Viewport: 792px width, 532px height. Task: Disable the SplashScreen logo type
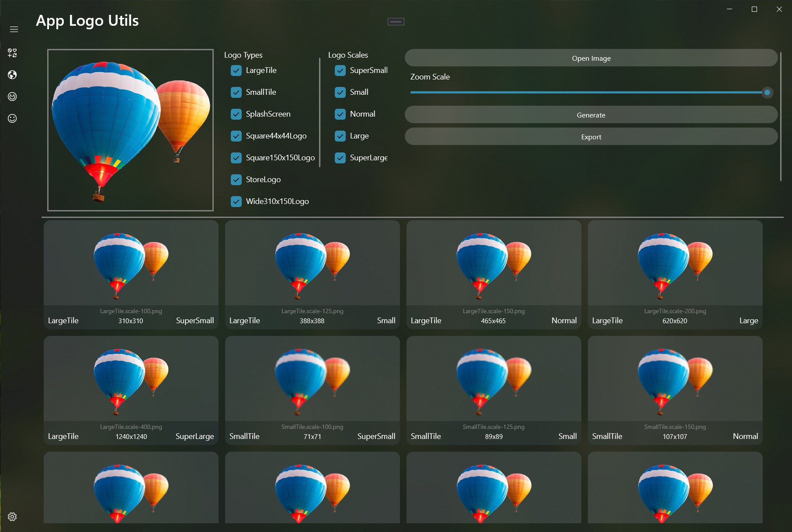(x=236, y=114)
